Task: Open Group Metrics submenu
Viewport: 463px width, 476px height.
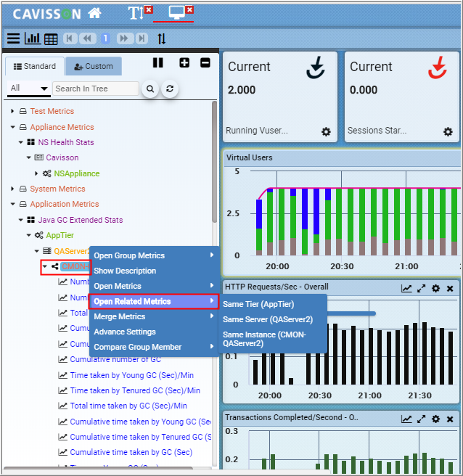Action: 155,255
